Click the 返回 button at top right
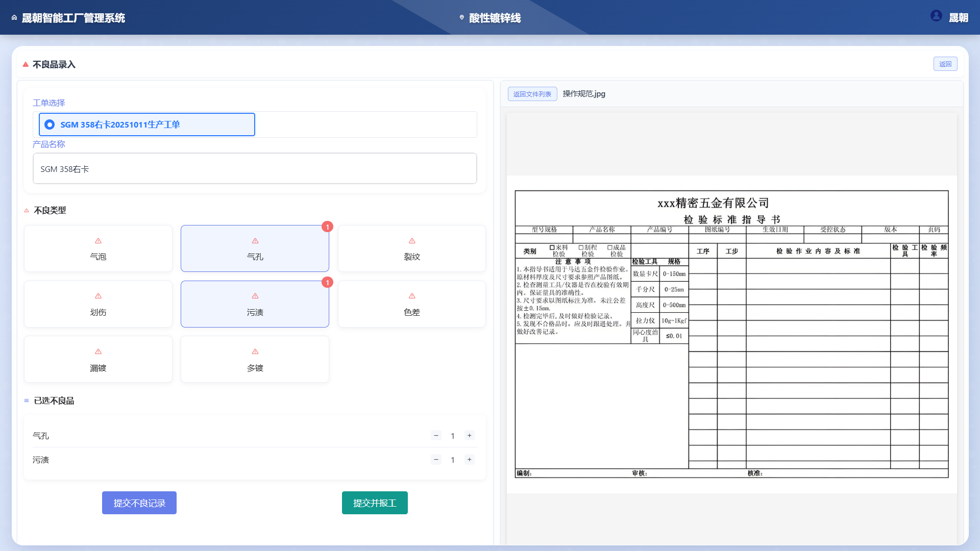Image resolution: width=980 pixels, height=551 pixels. point(945,64)
